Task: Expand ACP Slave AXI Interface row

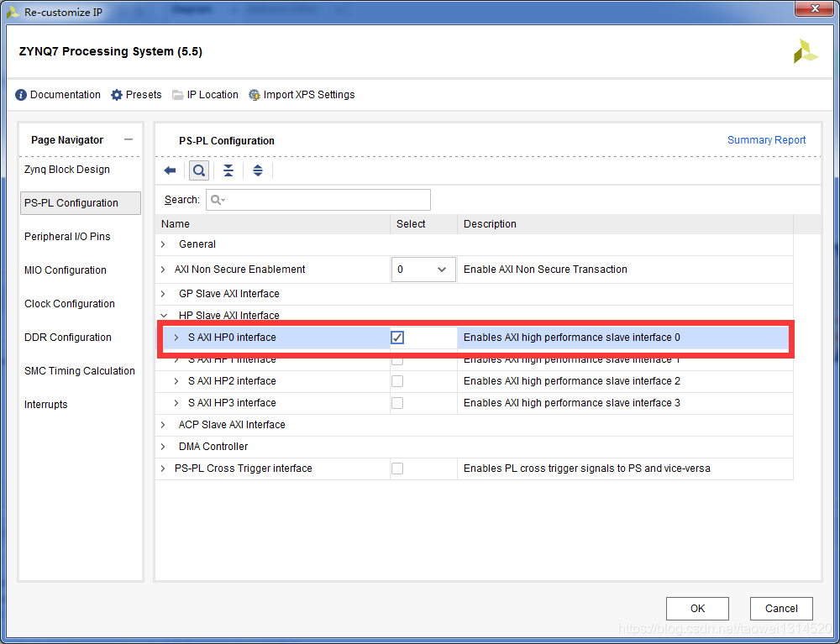Action: (164, 425)
